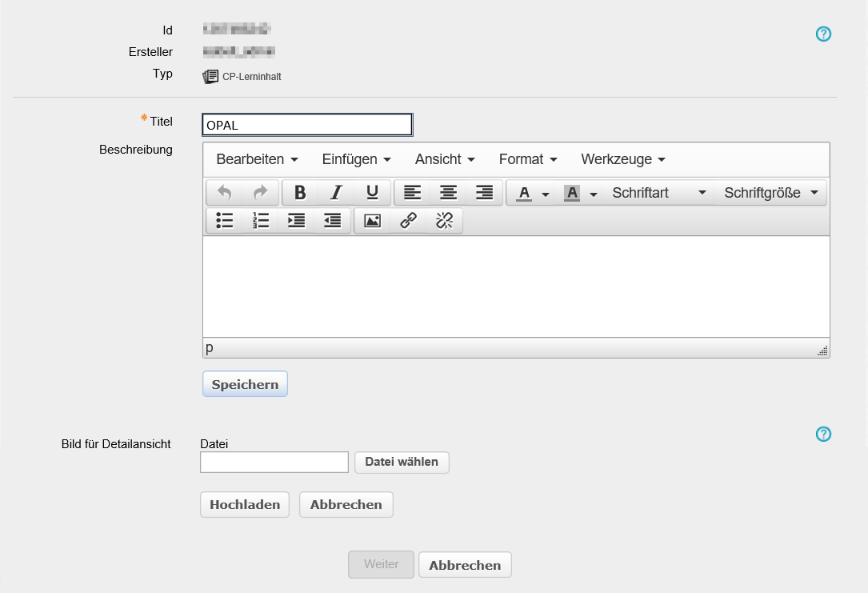
Task: Toggle italic text formatting
Action: point(336,193)
